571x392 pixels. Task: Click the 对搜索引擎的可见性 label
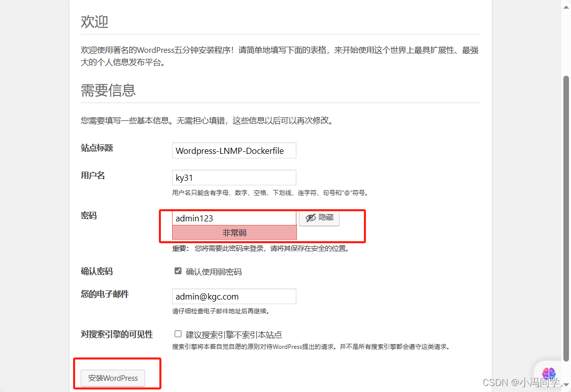coord(117,335)
